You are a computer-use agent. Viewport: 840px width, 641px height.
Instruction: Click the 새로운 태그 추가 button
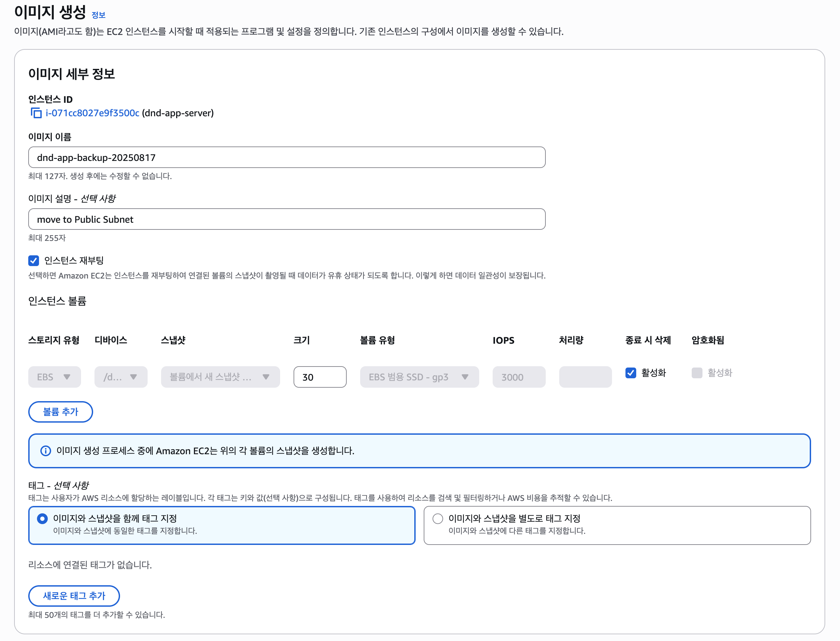74,596
